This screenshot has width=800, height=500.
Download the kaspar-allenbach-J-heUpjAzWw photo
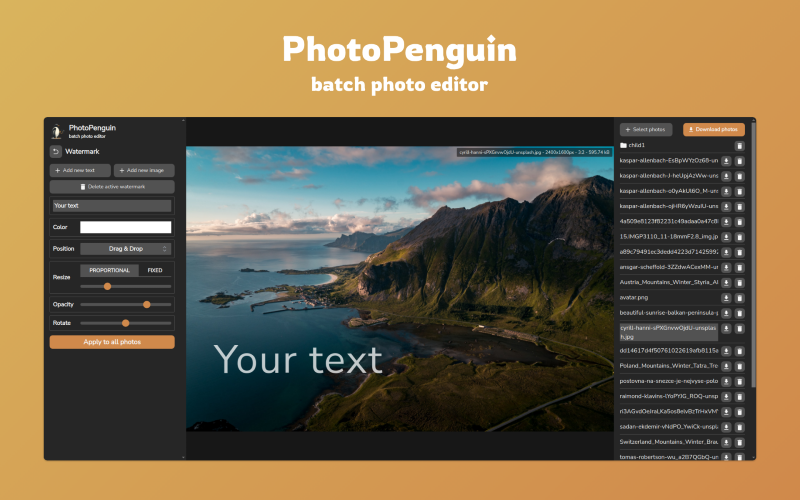[x=726, y=177]
